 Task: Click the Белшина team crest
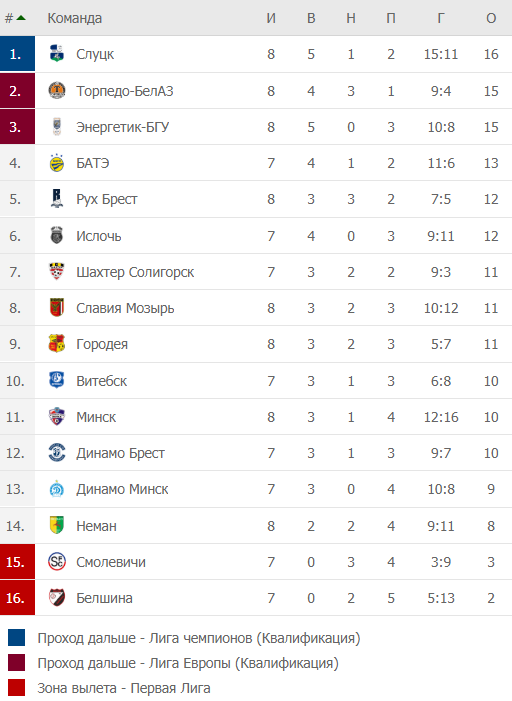[57, 598]
